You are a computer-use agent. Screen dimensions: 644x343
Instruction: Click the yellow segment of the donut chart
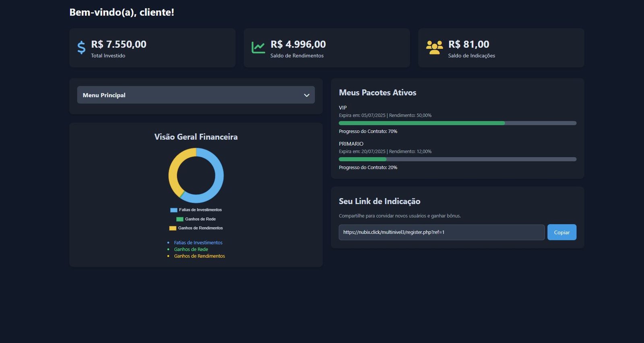174,169
